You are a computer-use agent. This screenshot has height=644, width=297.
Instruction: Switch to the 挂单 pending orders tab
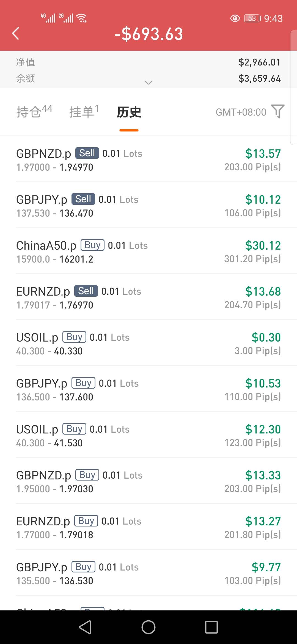click(84, 112)
